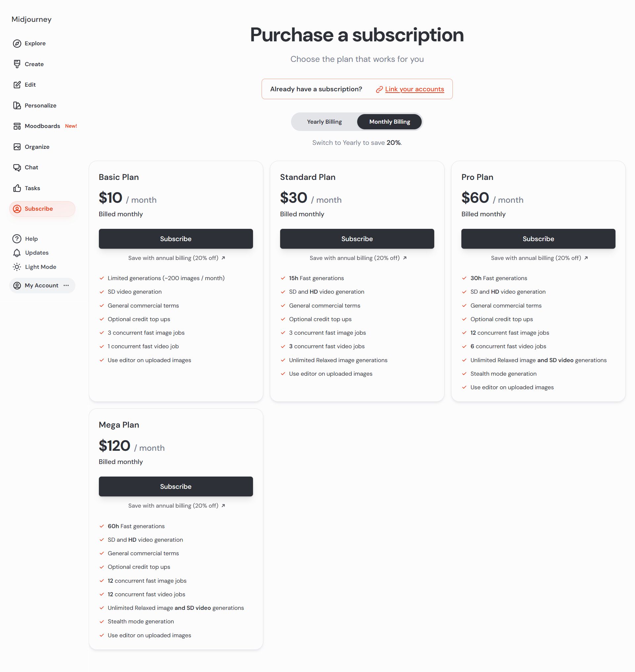Subscribe to the Mega Plan
Viewport: 635px width, 672px height.
(176, 486)
